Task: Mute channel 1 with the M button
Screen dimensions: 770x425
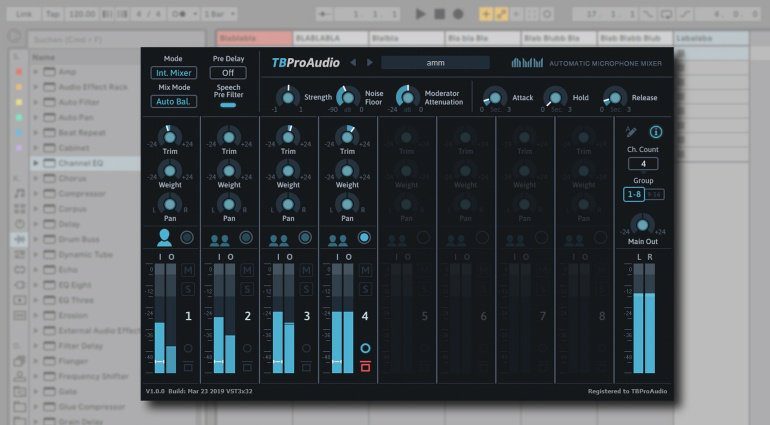Action: pyautogui.click(x=188, y=272)
